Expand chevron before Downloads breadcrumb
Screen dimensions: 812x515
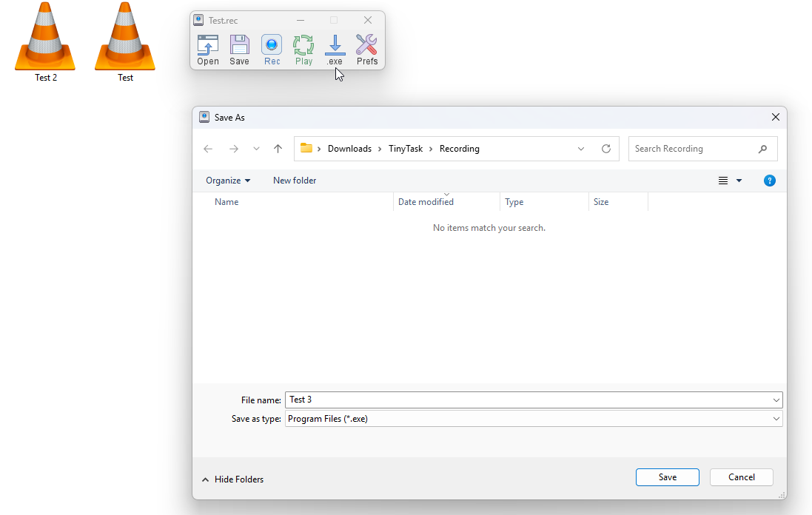click(319, 149)
